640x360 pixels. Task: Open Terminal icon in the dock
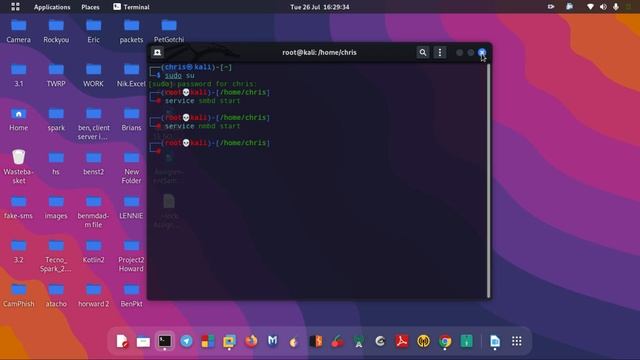165,341
